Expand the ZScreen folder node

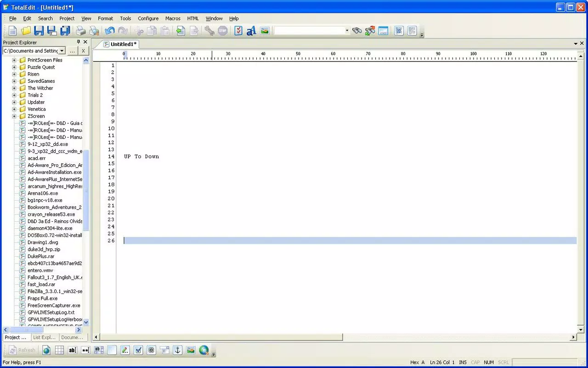pyautogui.click(x=14, y=116)
